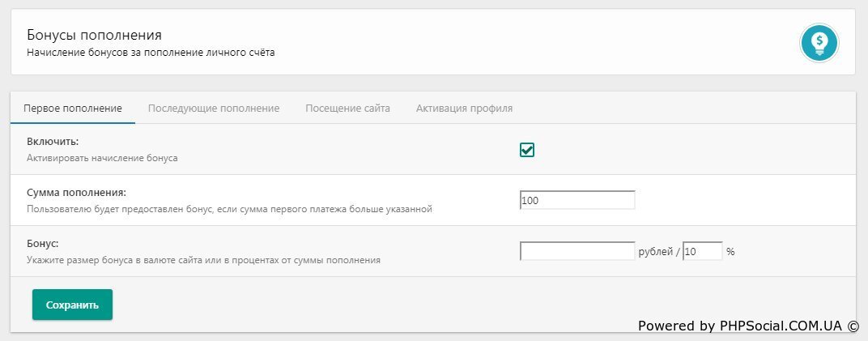The height and width of the screenshot is (341, 868).
Task: Click the percent sign after bonus field
Action: coord(730,252)
